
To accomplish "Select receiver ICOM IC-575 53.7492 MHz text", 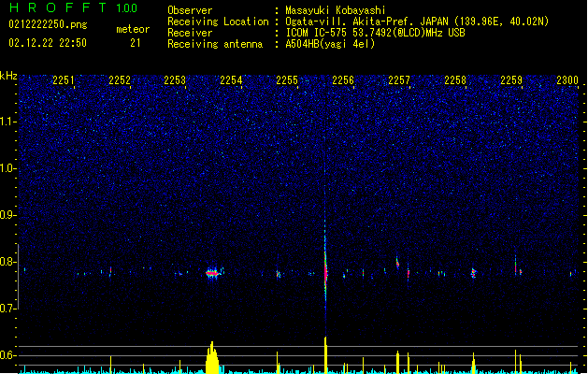I will coord(375,33).
